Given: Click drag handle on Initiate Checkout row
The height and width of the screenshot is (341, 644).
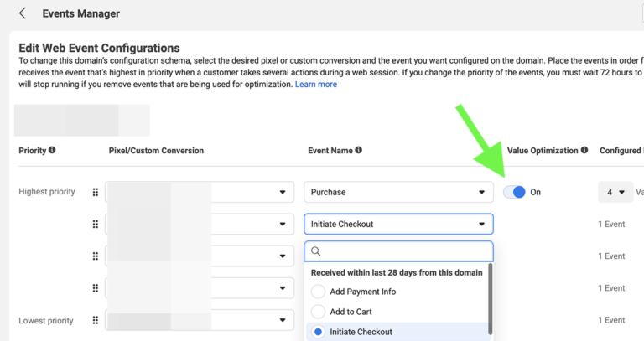Looking at the screenshot, I should coord(95,224).
